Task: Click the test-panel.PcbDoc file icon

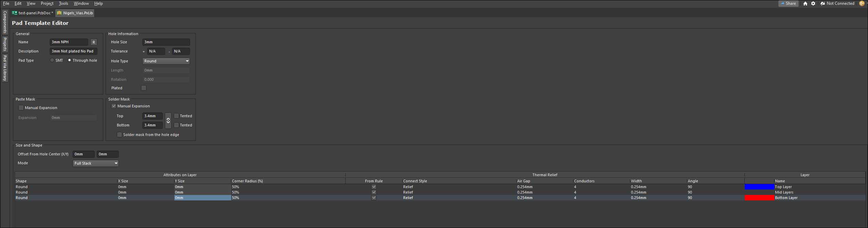Action: coord(15,13)
